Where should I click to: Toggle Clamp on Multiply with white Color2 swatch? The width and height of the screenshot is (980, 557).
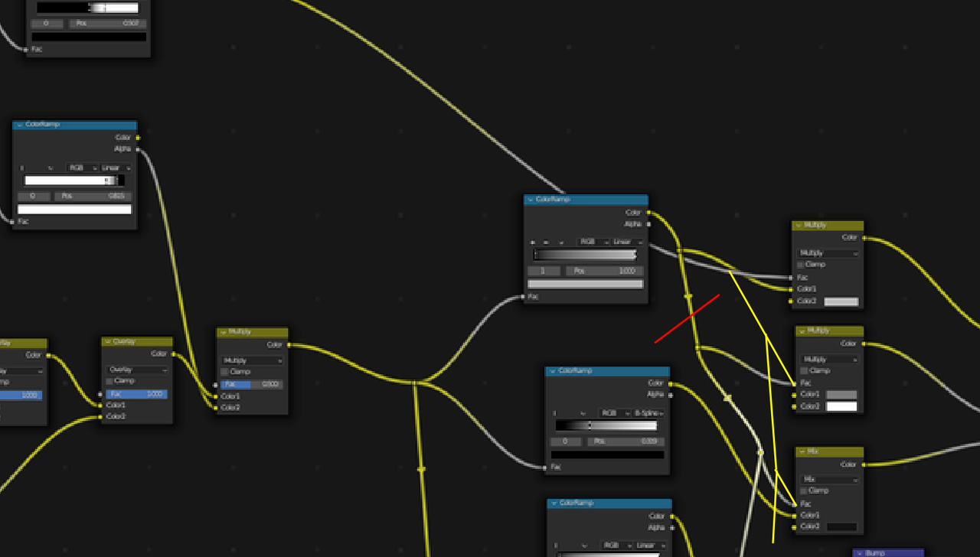pyautogui.click(x=805, y=370)
